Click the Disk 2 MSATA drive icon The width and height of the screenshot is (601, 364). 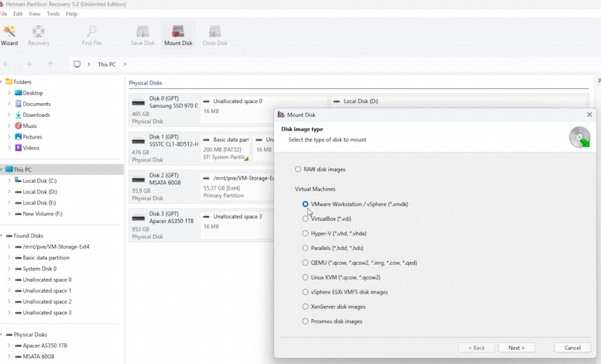coord(139,180)
